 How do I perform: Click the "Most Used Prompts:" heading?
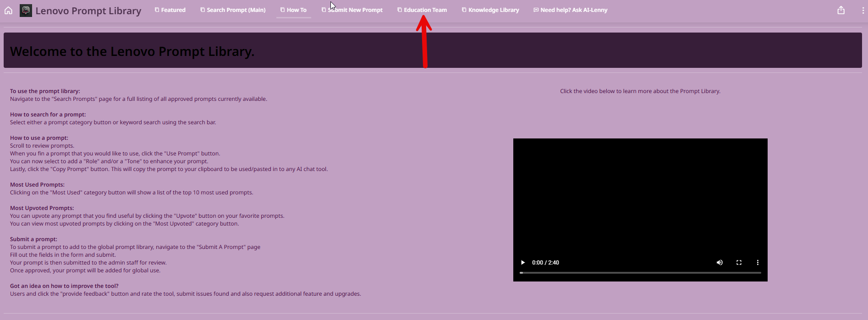tap(37, 185)
